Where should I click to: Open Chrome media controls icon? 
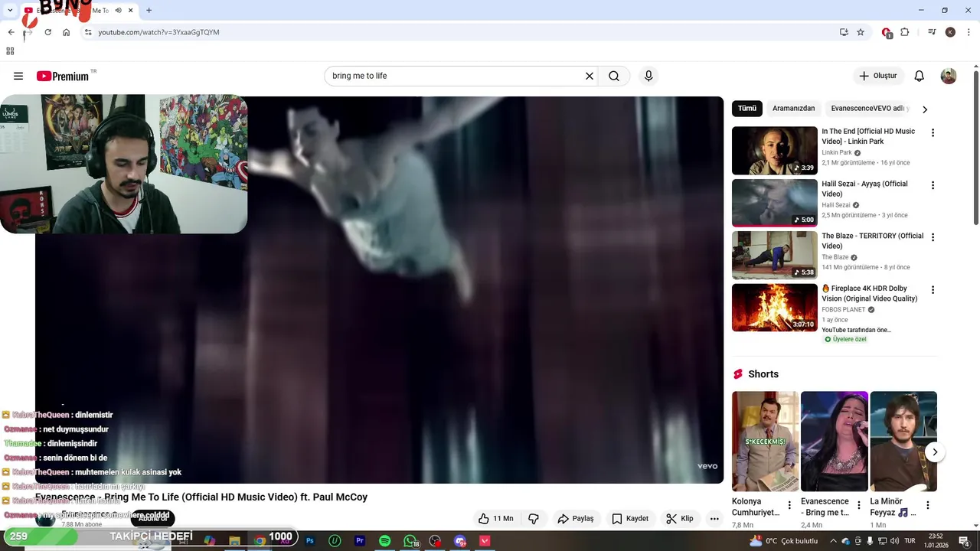click(x=932, y=32)
